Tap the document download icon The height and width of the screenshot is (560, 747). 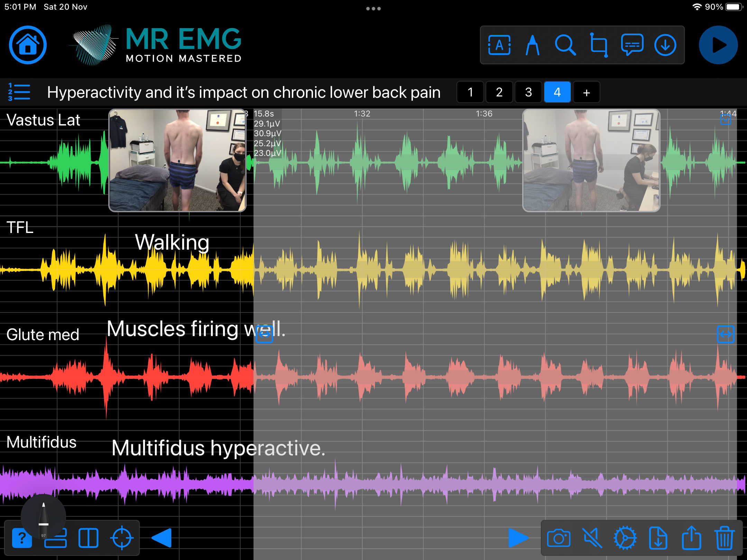(658, 538)
